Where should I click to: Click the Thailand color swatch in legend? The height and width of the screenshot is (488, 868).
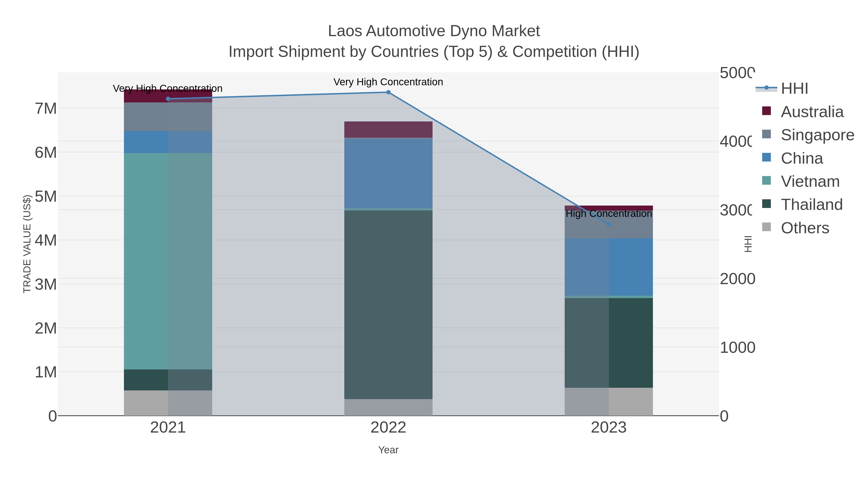[x=766, y=204]
